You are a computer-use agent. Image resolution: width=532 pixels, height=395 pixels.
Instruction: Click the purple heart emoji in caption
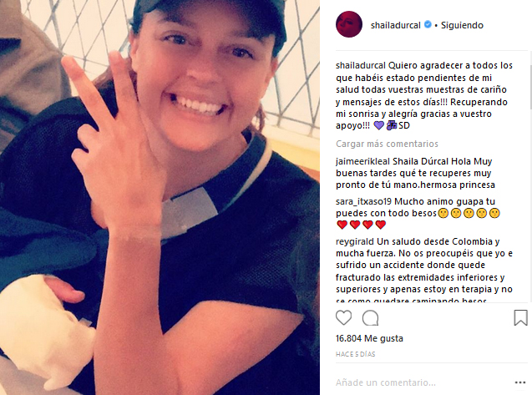378,125
